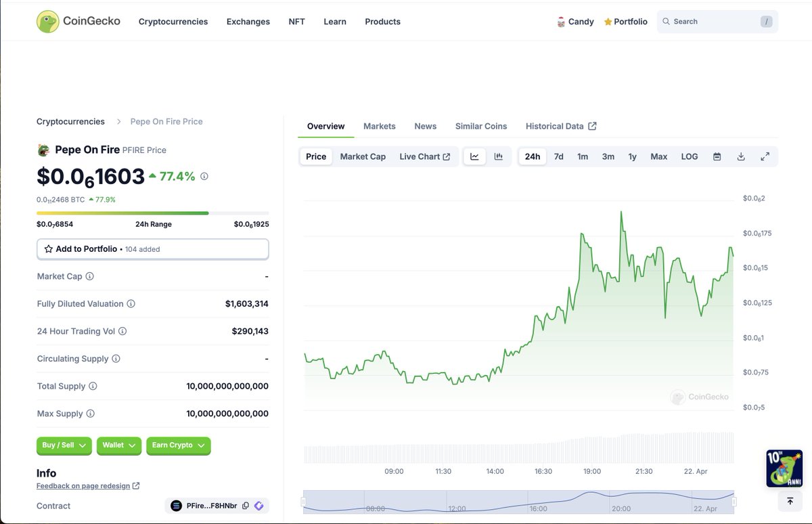Open the Historical Data tab
The image size is (812, 524).
pos(561,126)
